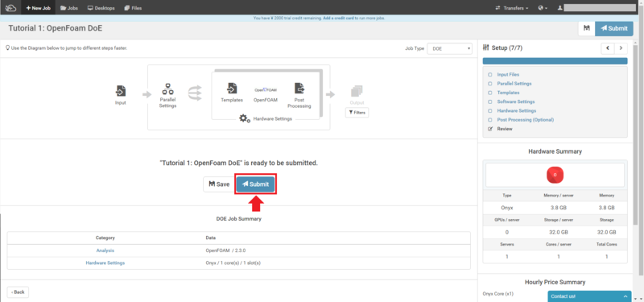Select the Templates diagram step
This screenshot has height=302, width=644.
tap(232, 93)
